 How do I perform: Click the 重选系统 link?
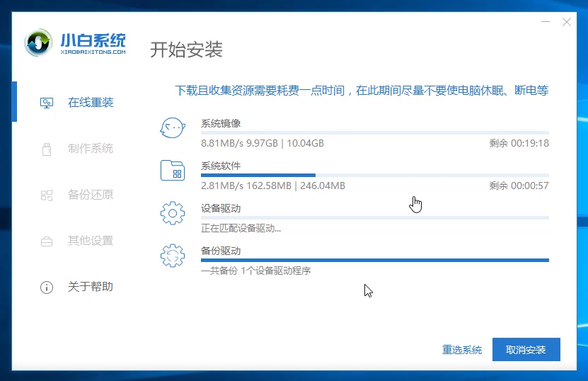pyautogui.click(x=462, y=350)
